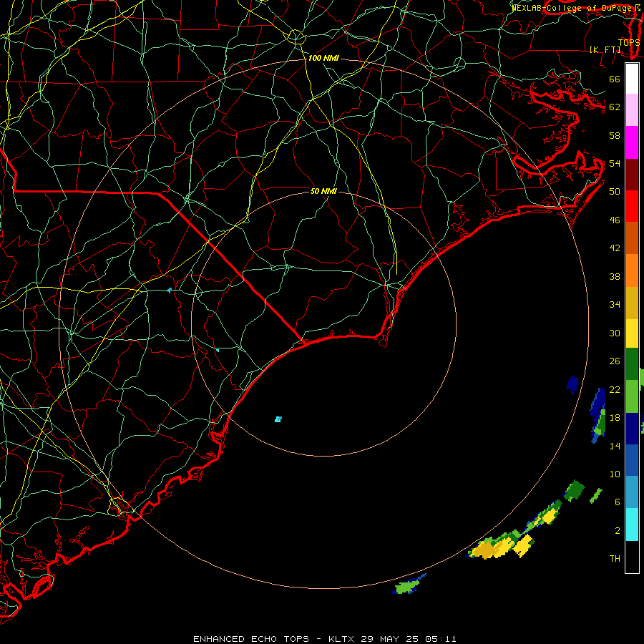Click the magenta 58 kft legend swatch
The height and width of the screenshot is (644, 644).
[632, 142]
